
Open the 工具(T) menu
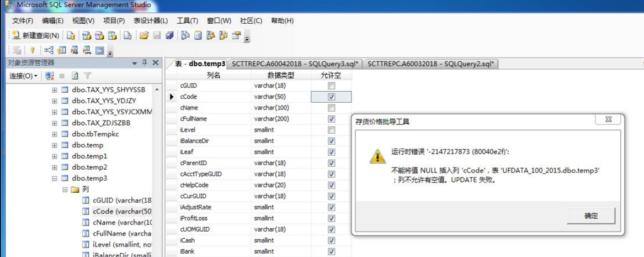click(x=187, y=20)
